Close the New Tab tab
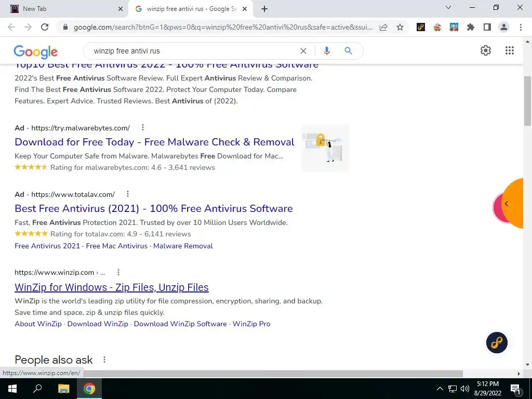 (121, 9)
